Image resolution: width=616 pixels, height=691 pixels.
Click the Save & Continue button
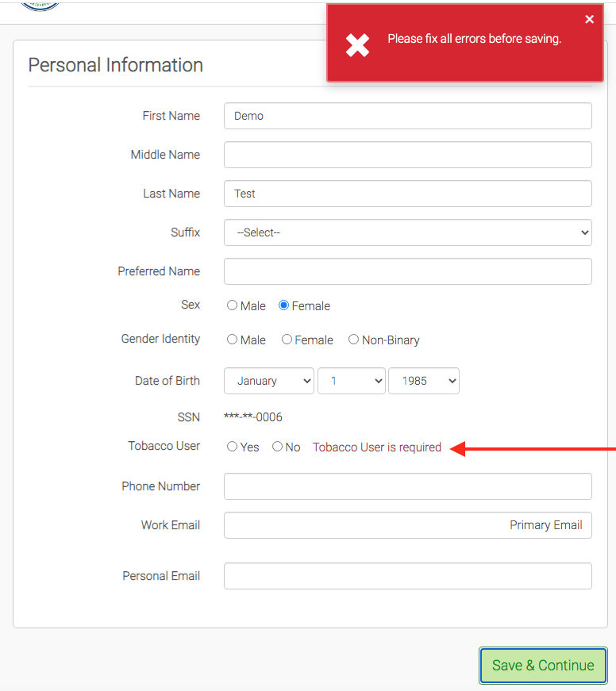543,666
